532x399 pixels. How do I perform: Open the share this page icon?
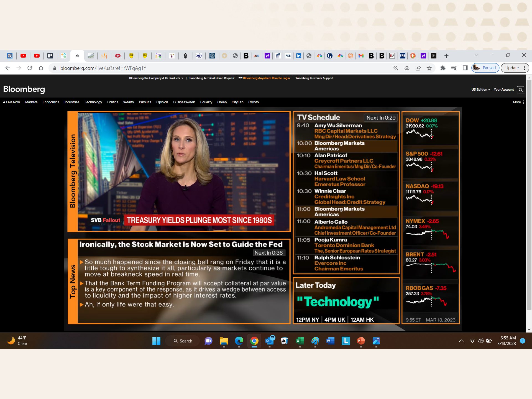tap(418, 68)
